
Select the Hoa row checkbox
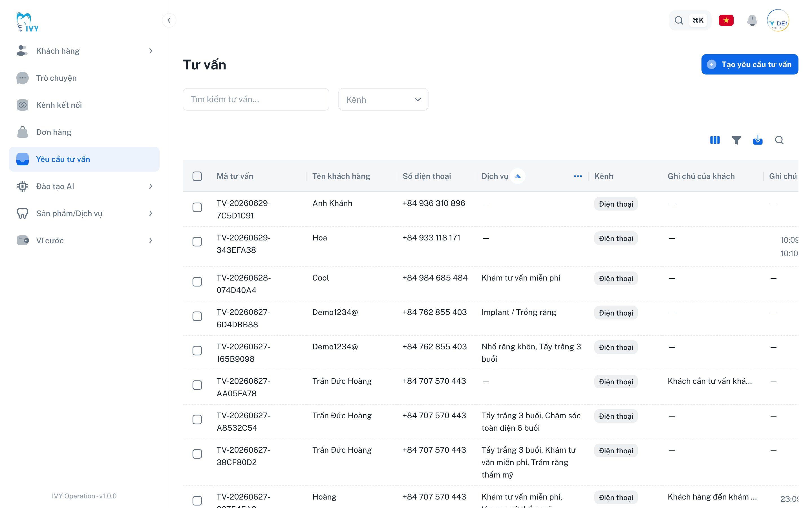coord(197,242)
